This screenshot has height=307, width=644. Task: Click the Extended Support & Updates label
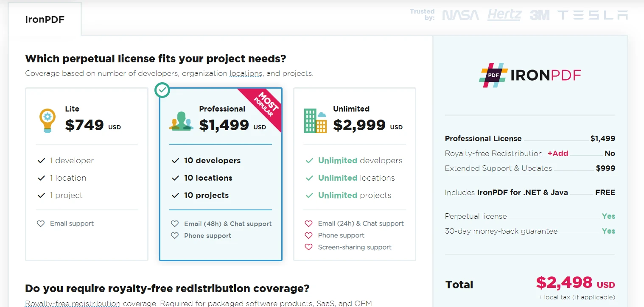coord(498,168)
